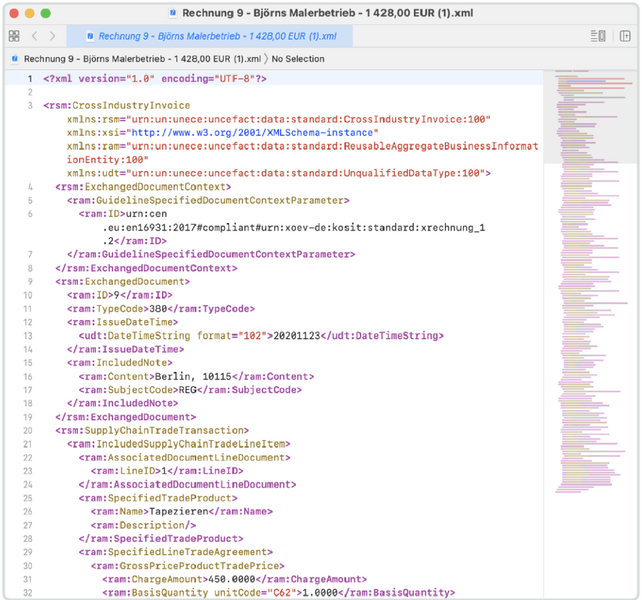
Task: Click the date value 20201123
Action: [x=298, y=335]
